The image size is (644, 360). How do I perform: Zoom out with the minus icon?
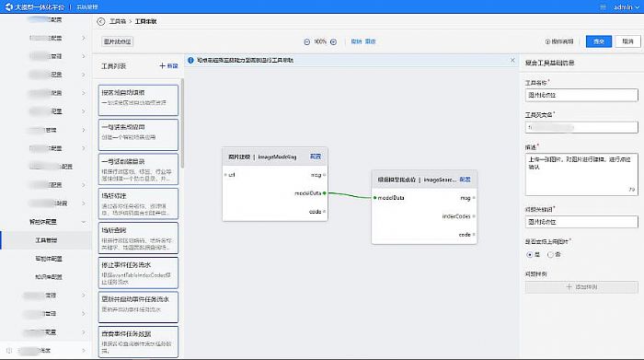pyautogui.click(x=306, y=42)
